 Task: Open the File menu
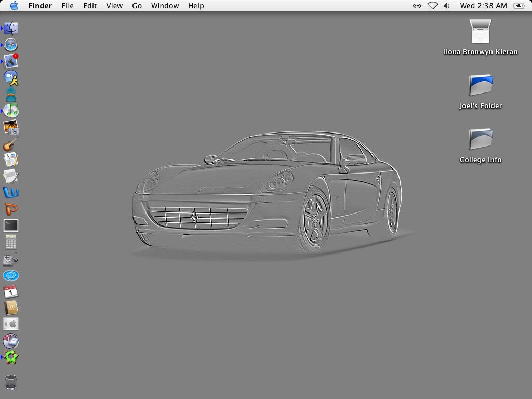68,6
